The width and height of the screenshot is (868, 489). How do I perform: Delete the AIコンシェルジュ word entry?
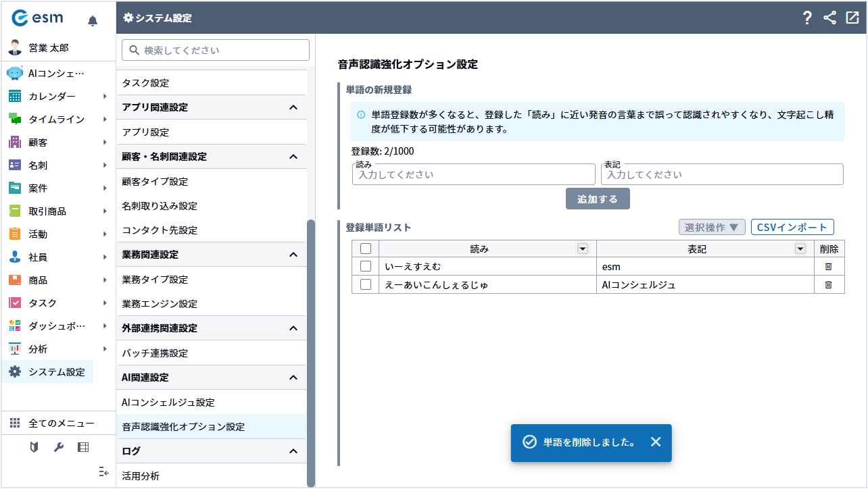coord(828,285)
